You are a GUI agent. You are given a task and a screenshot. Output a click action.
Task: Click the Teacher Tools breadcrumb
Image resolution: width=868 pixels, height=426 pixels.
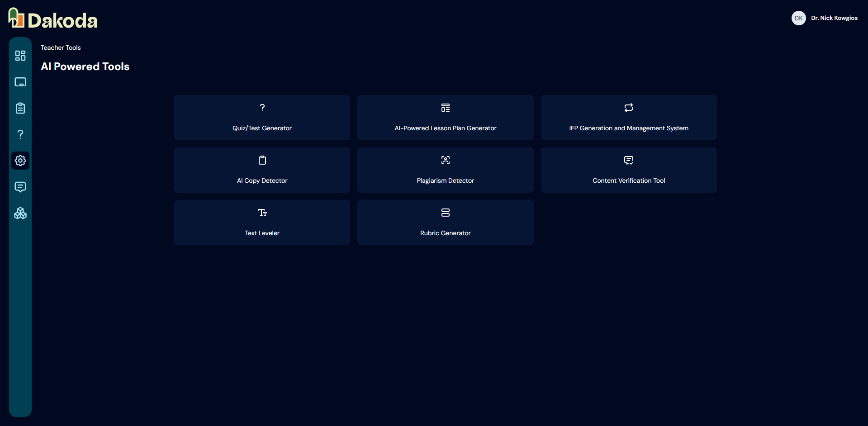(x=61, y=47)
